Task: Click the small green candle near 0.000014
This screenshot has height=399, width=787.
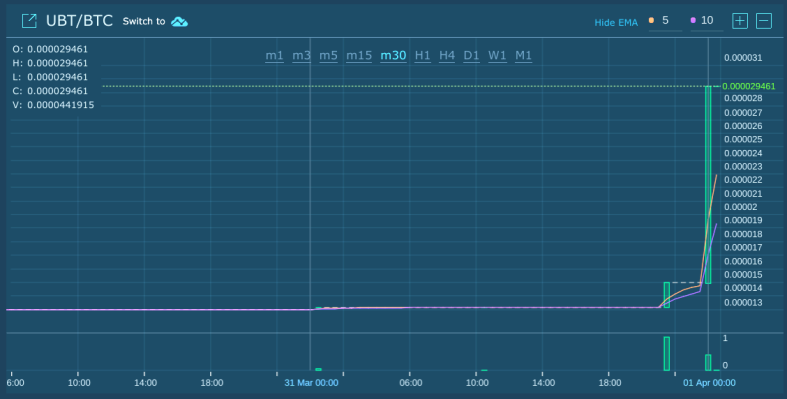Action: (x=667, y=295)
